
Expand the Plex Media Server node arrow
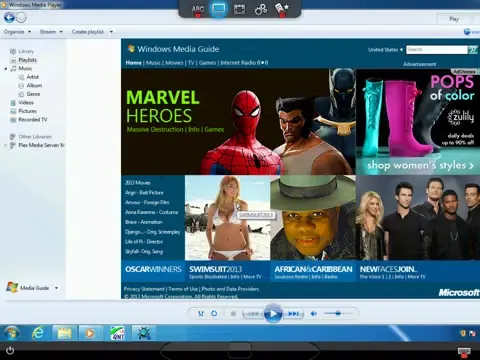click(x=5, y=145)
